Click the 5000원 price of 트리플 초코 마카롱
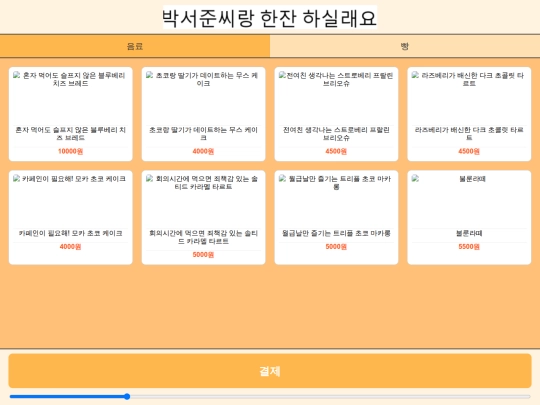This screenshot has height=405, width=540. pos(336,247)
